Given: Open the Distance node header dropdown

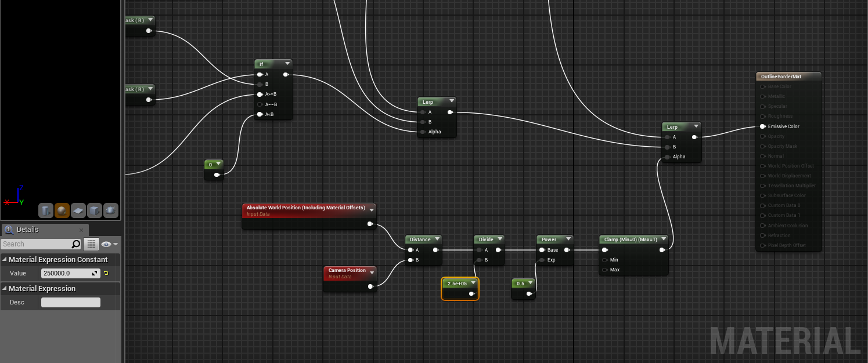Looking at the screenshot, I should (437, 239).
